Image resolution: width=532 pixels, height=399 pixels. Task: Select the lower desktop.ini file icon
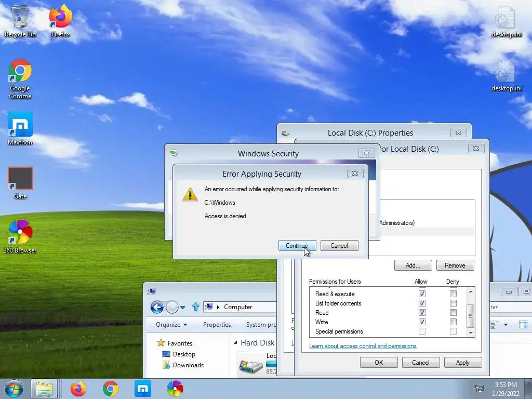pos(507,76)
